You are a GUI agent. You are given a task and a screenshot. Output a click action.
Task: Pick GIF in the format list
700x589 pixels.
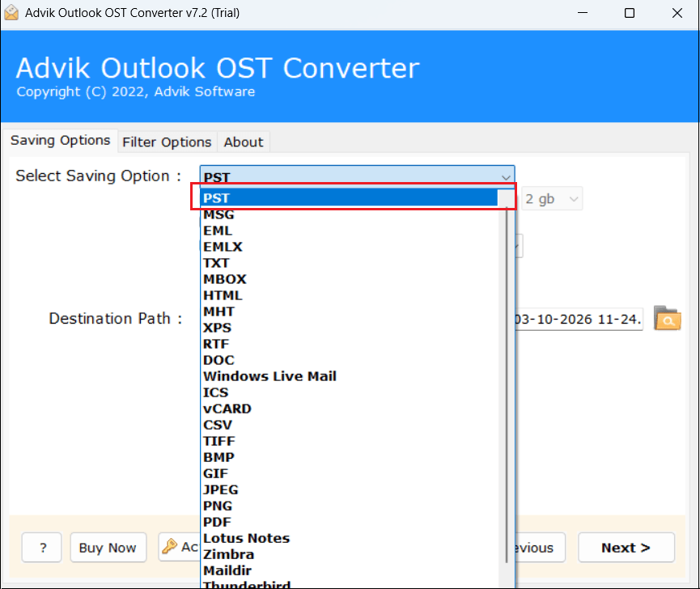(350, 473)
